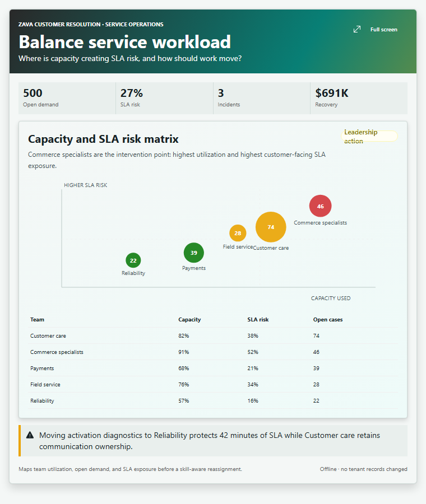
Task: Click the Commerce specialists label in the chart
Action: pyautogui.click(x=320, y=223)
